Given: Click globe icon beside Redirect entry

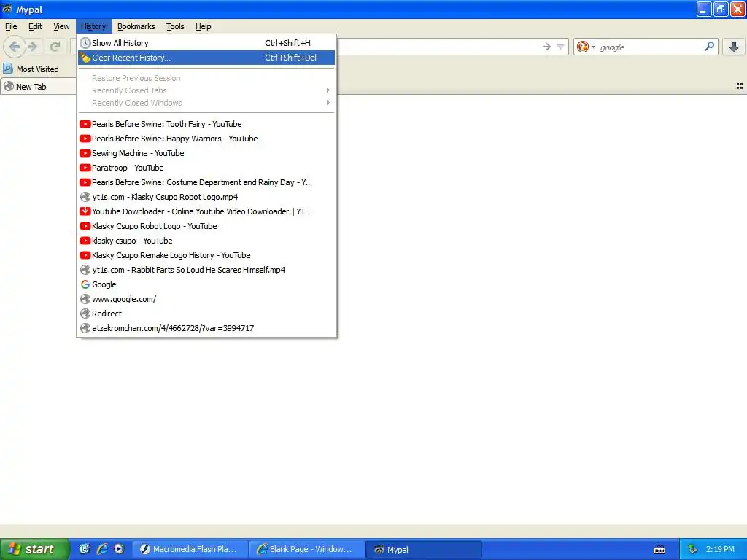Looking at the screenshot, I should click(x=85, y=314).
